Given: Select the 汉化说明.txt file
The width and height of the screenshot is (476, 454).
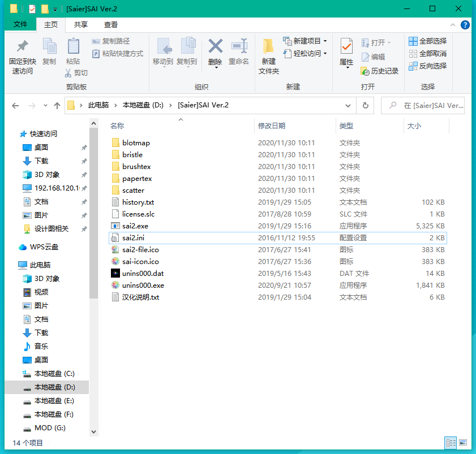Looking at the screenshot, I should click(140, 297).
